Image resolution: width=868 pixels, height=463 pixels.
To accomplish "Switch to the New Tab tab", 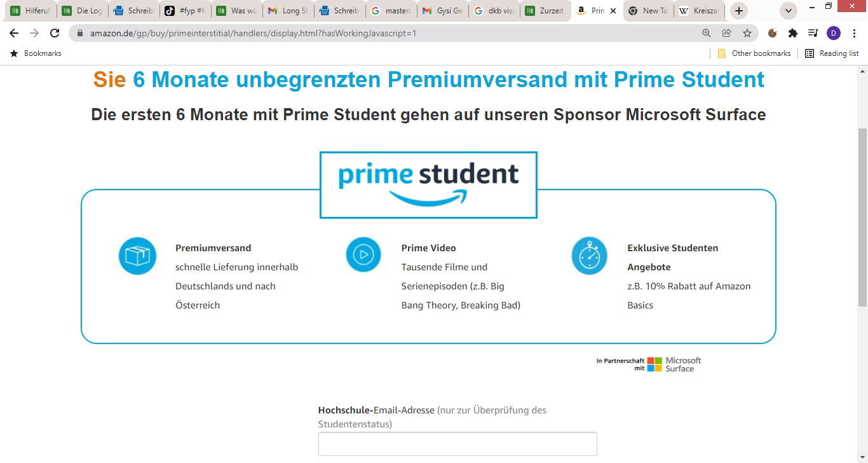I will coord(648,11).
